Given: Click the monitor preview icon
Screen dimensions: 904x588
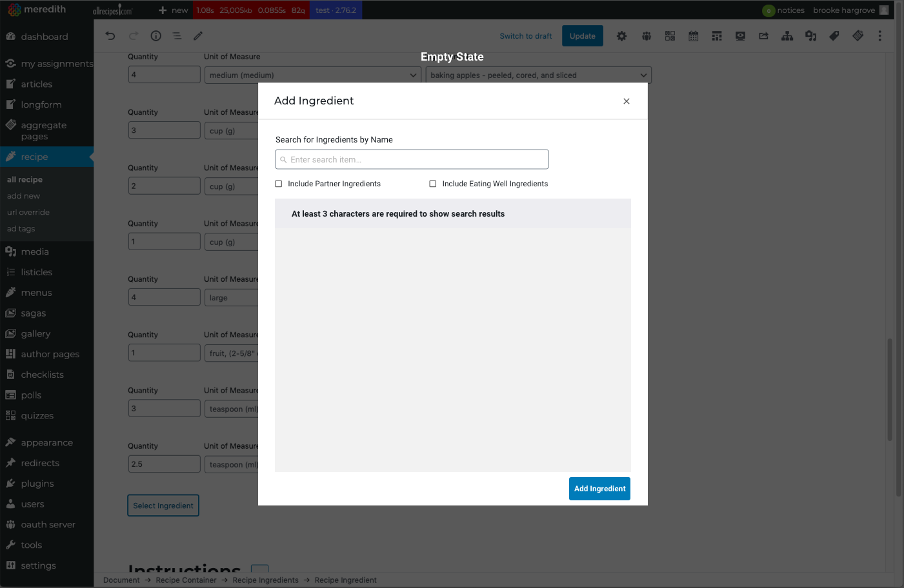Looking at the screenshot, I should [740, 36].
